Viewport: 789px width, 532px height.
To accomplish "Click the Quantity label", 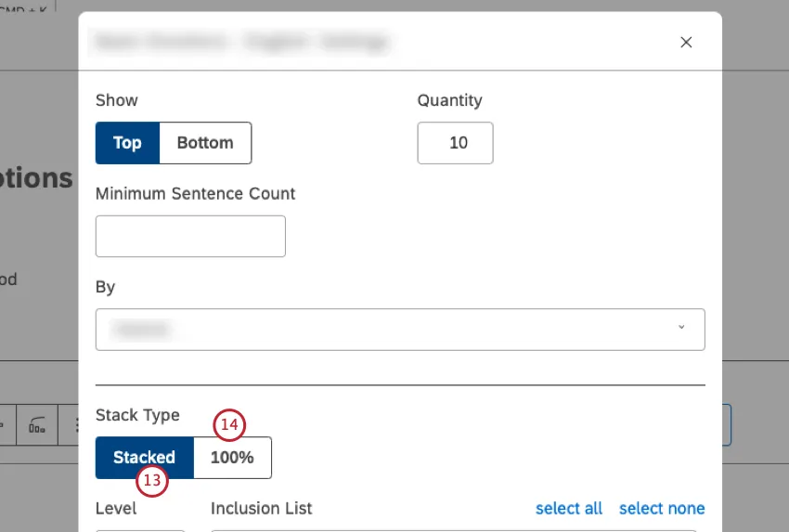I will (x=450, y=100).
